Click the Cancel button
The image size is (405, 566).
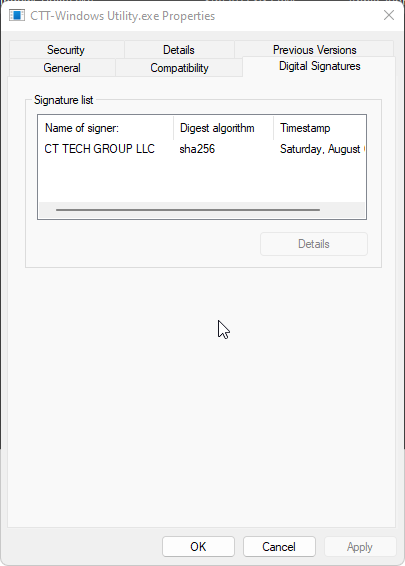pos(279,547)
